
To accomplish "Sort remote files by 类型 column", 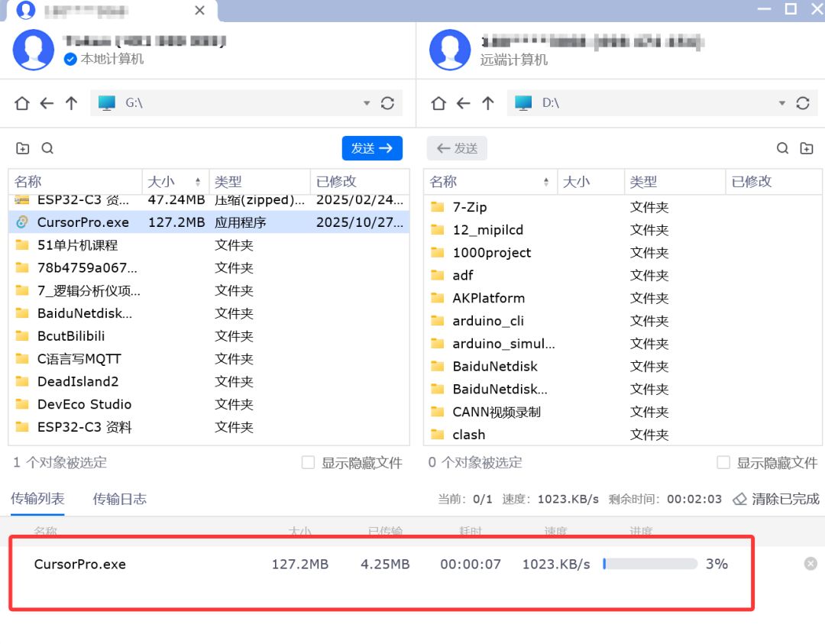I will (675, 182).
